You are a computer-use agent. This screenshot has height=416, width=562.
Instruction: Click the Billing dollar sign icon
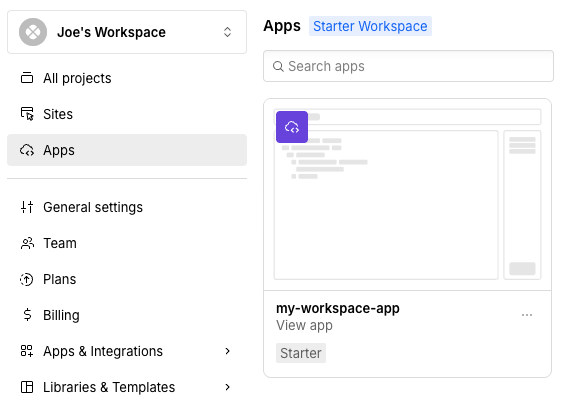click(x=27, y=315)
